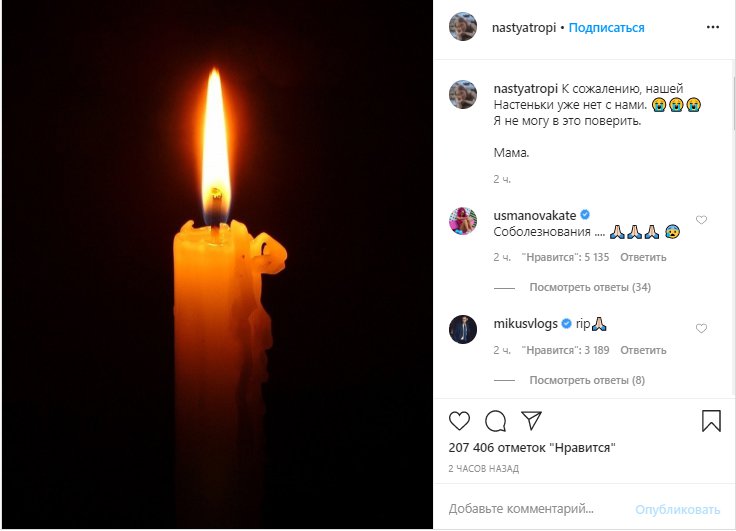Viewport: 736px width, 531px height.
Task: Open mikusvlogs profile picture
Action: point(463,329)
